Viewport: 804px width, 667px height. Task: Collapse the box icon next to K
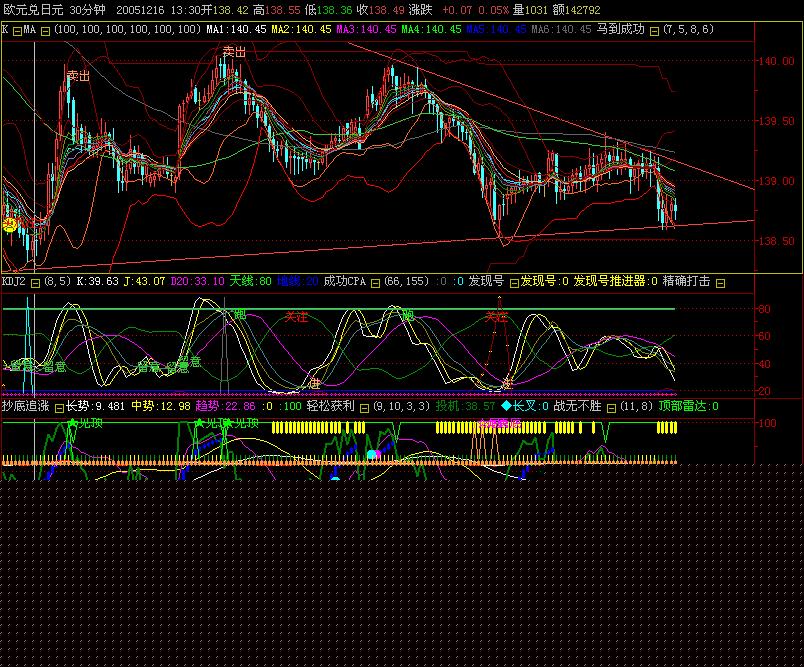(x=17, y=31)
